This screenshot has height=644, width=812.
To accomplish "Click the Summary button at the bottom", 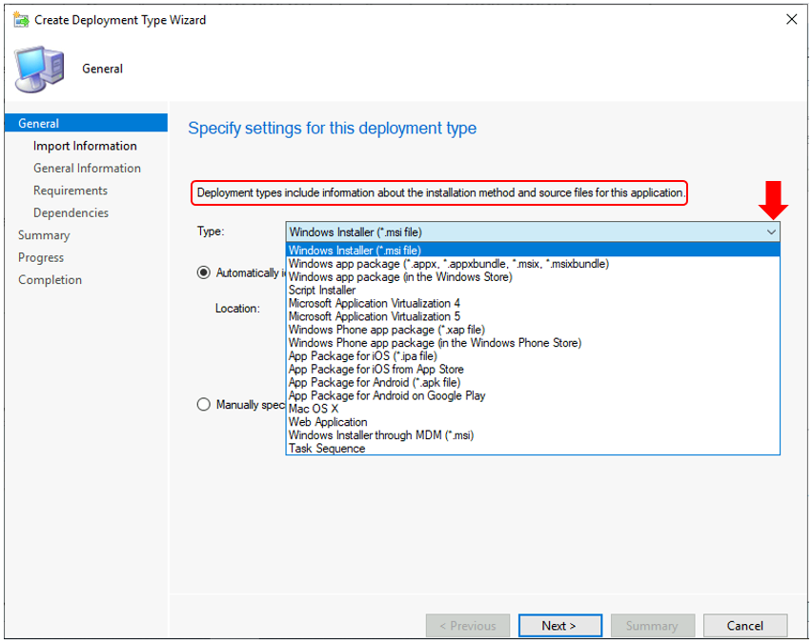I will coord(652,626).
